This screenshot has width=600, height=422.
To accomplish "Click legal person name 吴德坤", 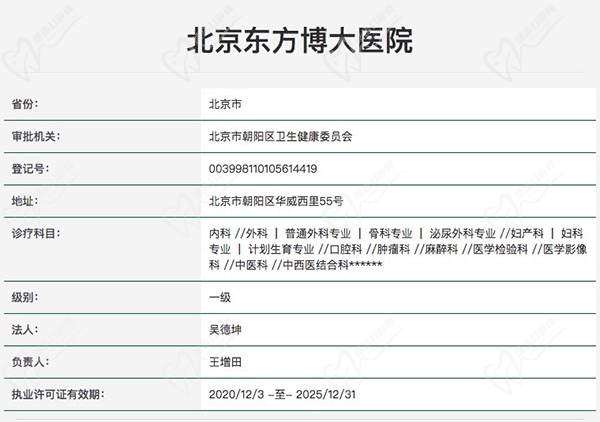I will [x=225, y=329].
